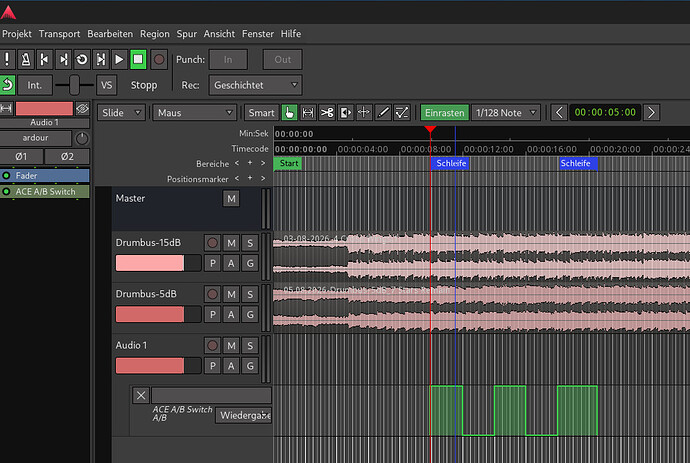690x463 pixels.
Task: Click the green auto-return arrow icon
Action: [7, 85]
